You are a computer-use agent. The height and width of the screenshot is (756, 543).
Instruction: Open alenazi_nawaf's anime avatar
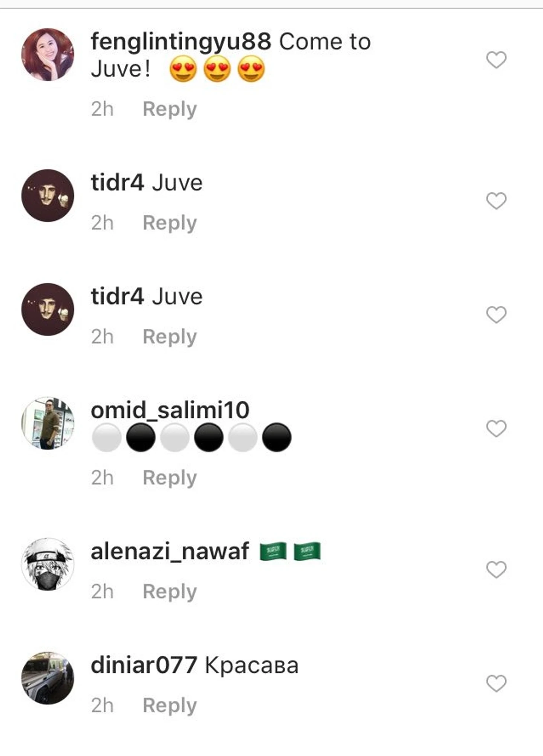48,564
